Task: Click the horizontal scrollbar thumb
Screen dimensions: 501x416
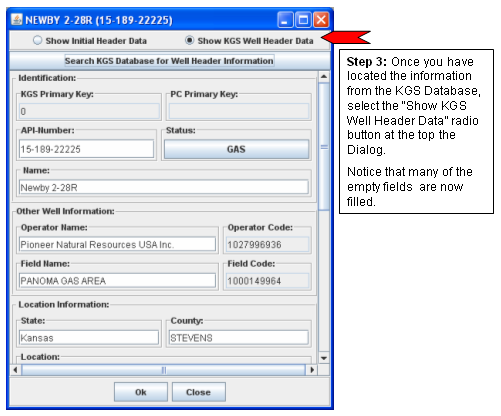Action: (x=163, y=370)
